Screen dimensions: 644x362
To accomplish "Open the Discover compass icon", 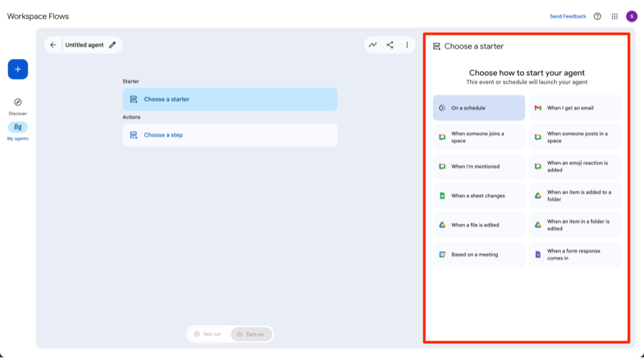I will (x=18, y=103).
